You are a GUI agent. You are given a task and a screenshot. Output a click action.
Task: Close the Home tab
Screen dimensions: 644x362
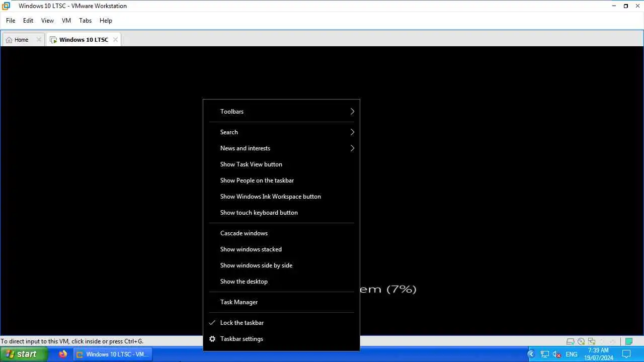[x=39, y=40]
